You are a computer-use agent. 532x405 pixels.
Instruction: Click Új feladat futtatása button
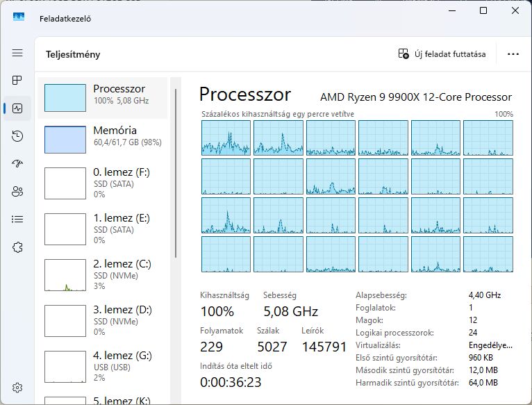tap(442, 54)
